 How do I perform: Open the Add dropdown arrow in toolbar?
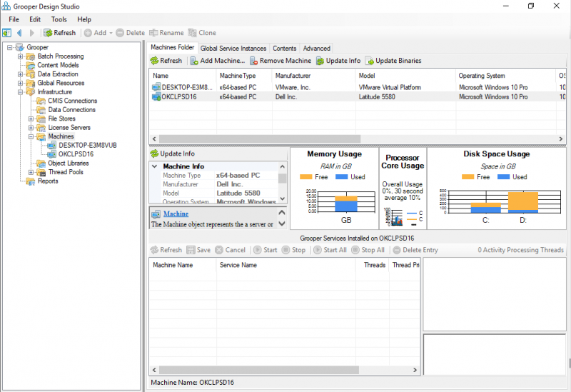point(111,33)
